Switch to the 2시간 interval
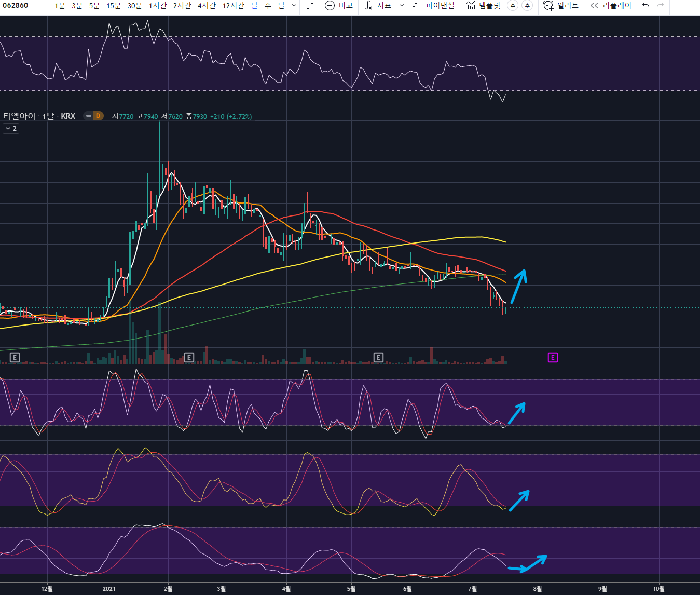Viewport: 700px width, 595px height. point(182,6)
